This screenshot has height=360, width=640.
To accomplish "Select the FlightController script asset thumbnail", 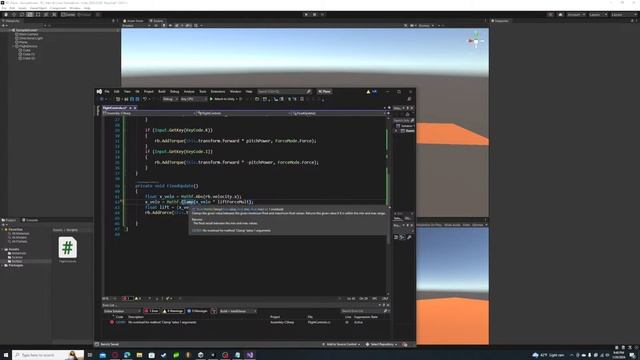I will point(67,248).
